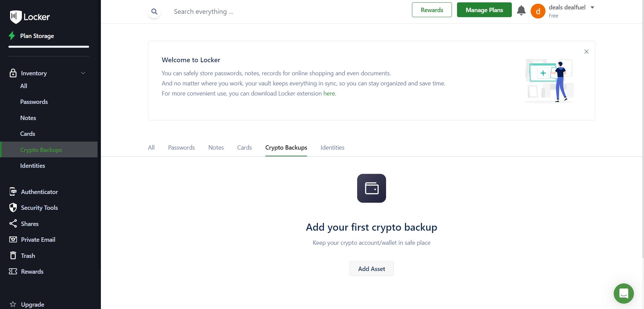Image resolution: width=644 pixels, height=309 pixels.
Task: Select All in the sidebar inventory
Action: [24, 86]
